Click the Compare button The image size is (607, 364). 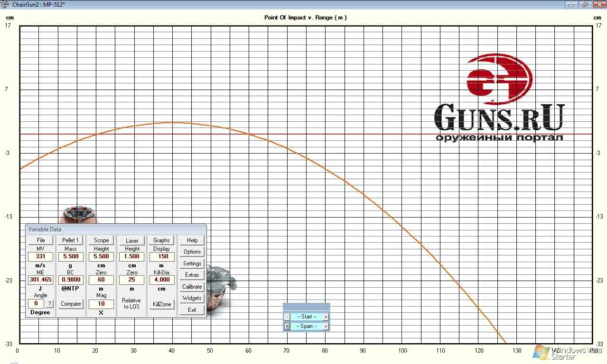[x=71, y=304]
